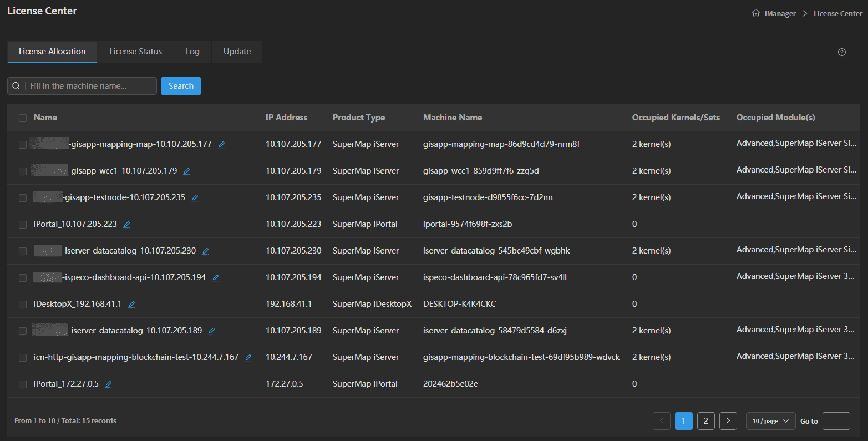Go to next page arrow

pyautogui.click(x=728, y=421)
